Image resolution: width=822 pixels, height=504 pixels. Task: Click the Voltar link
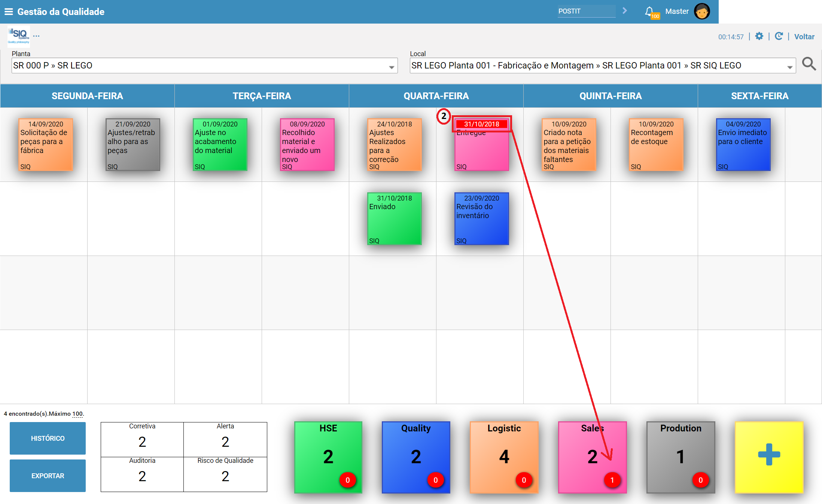coord(804,37)
